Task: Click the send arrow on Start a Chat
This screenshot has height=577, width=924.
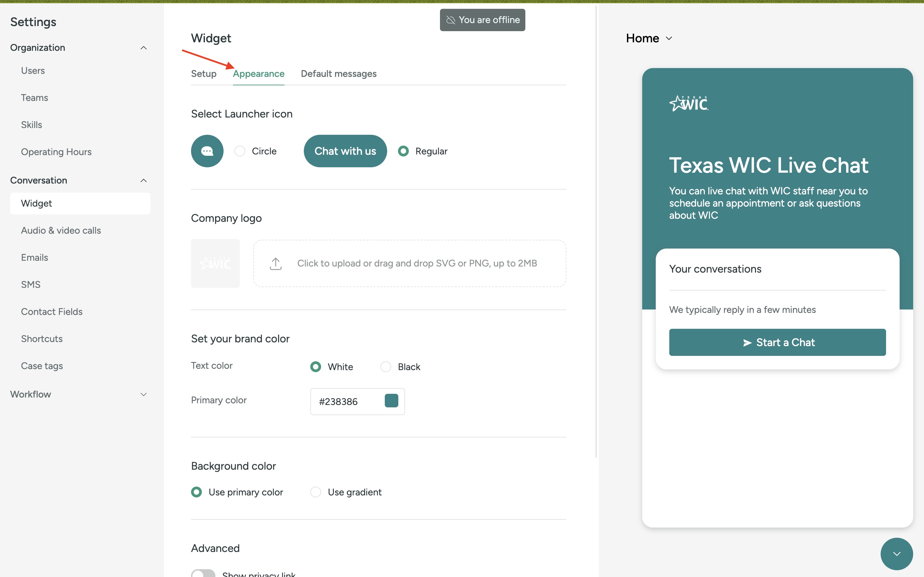Action: (747, 343)
